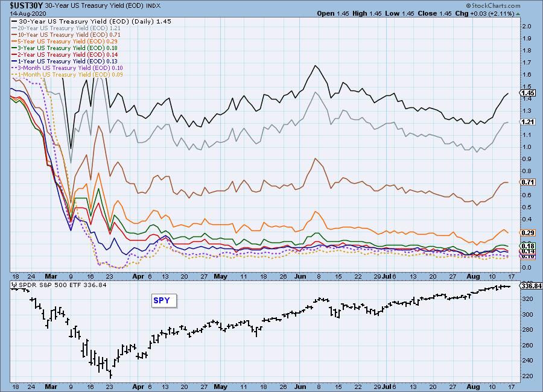Click the Apr label on the yield chart date axis
This screenshot has height=392, width=543.
138,276
